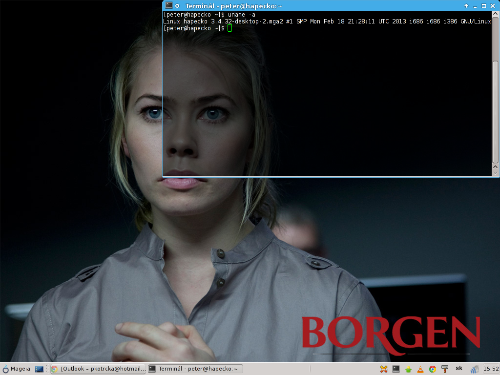
Task: Click the terminal scrollbar down arrow
Action: [x=495, y=173]
